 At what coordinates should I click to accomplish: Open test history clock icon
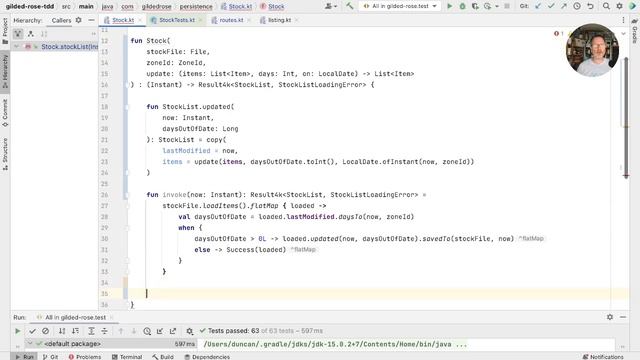tap(147, 331)
